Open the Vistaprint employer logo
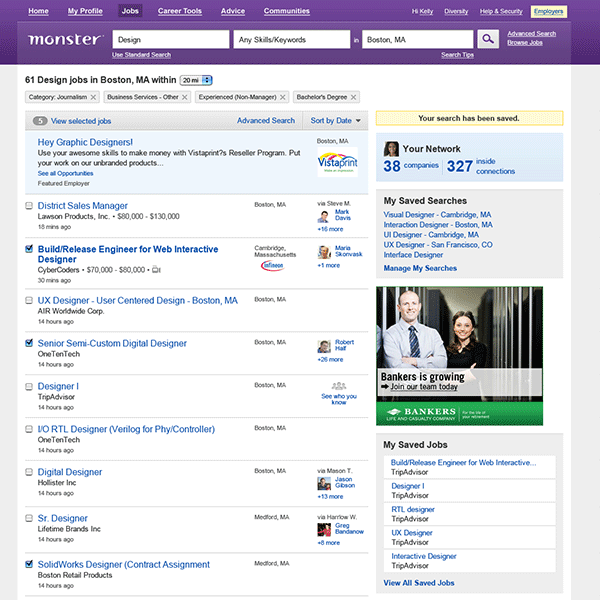This screenshot has height=600, width=600. (x=338, y=162)
